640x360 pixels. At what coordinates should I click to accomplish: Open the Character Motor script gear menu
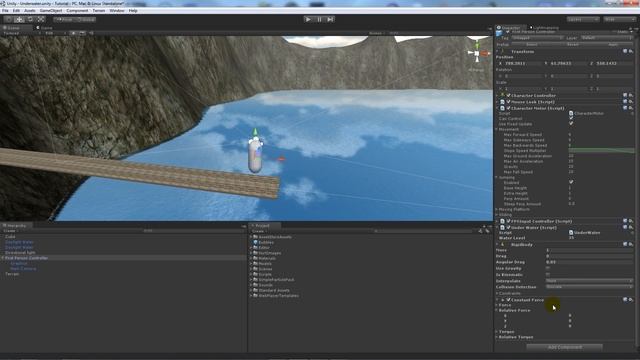pos(631,108)
